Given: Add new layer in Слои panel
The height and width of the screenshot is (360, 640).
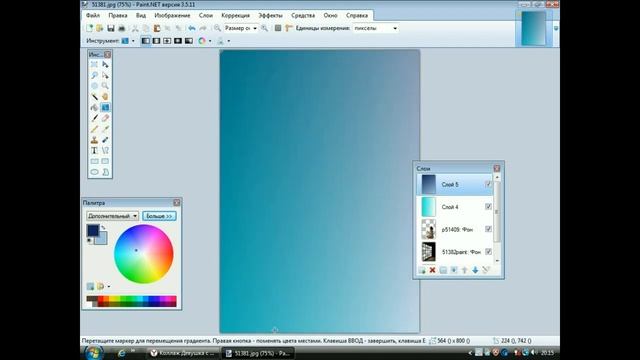Looking at the screenshot, I should tap(422, 270).
